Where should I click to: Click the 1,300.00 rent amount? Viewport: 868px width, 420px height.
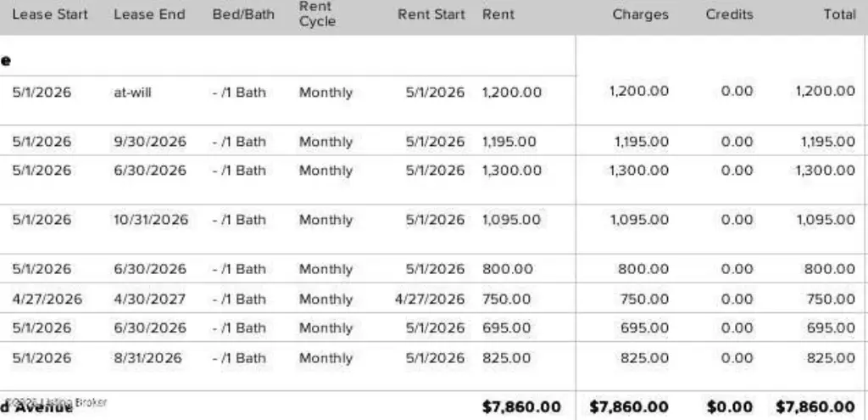tap(511, 170)
